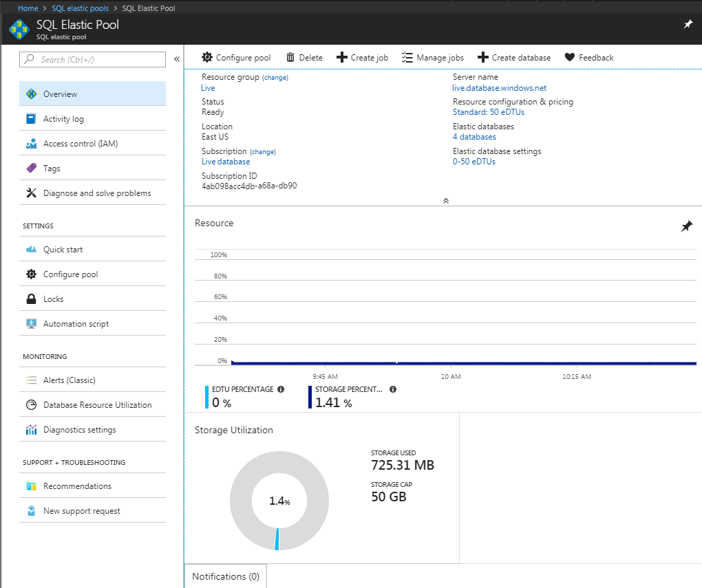702x588 pixels.
Task: Switch to the Notifications (0) tab
Action: point(226,576)
